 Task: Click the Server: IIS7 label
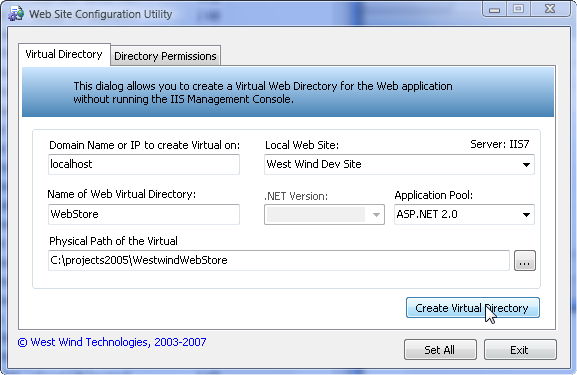(x=500, y=144)
